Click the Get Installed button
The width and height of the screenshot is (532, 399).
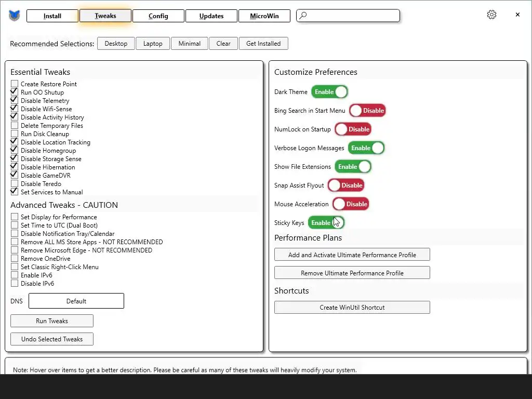[263, 44]
